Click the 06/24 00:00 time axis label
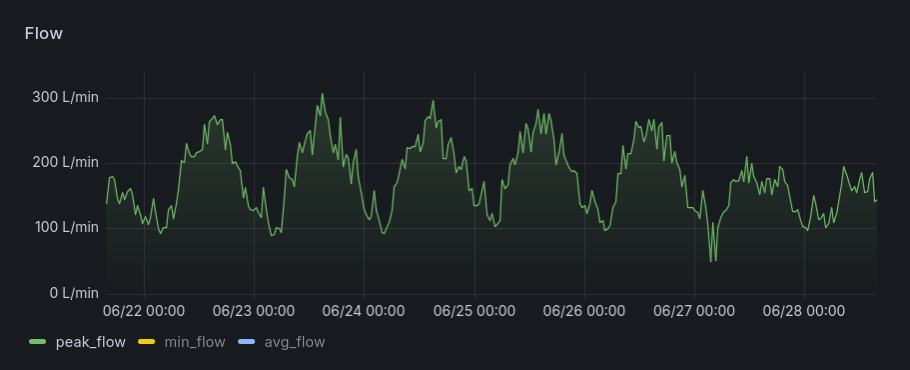 point(364,311)
